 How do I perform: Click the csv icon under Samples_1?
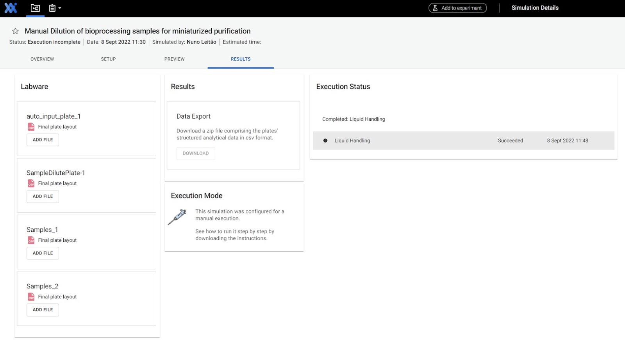[31, 240]
